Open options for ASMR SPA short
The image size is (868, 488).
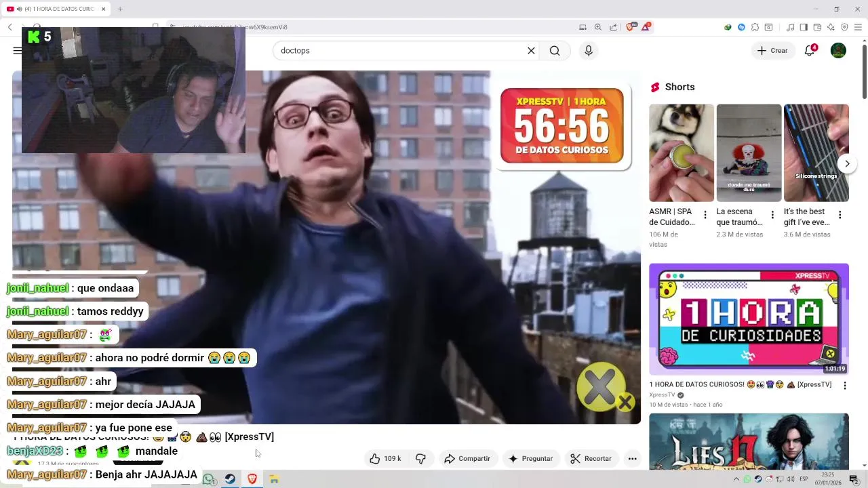[x=705, y=215]
